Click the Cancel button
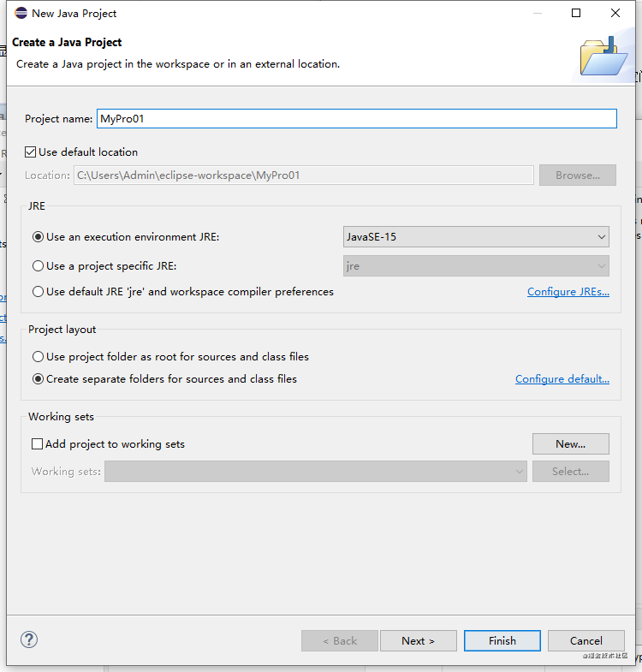Viewport: 642px width, 672px height. tap(586, 640)
